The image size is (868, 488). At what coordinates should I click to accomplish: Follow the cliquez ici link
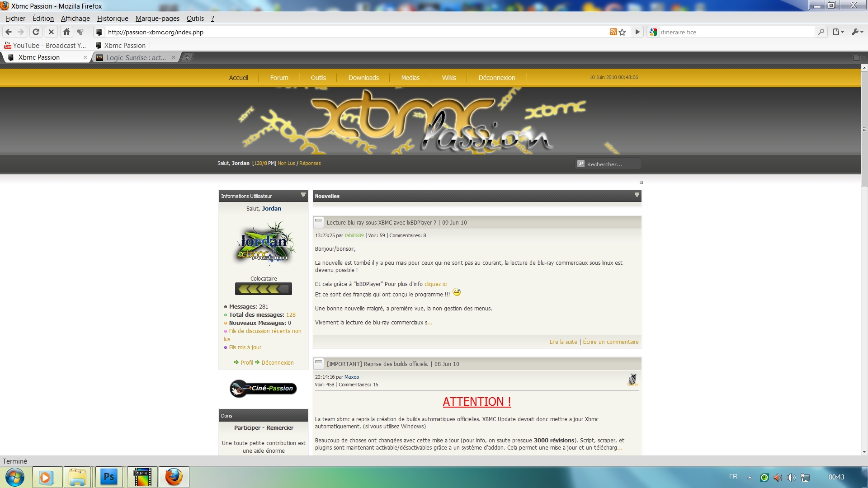click(436, 284)
